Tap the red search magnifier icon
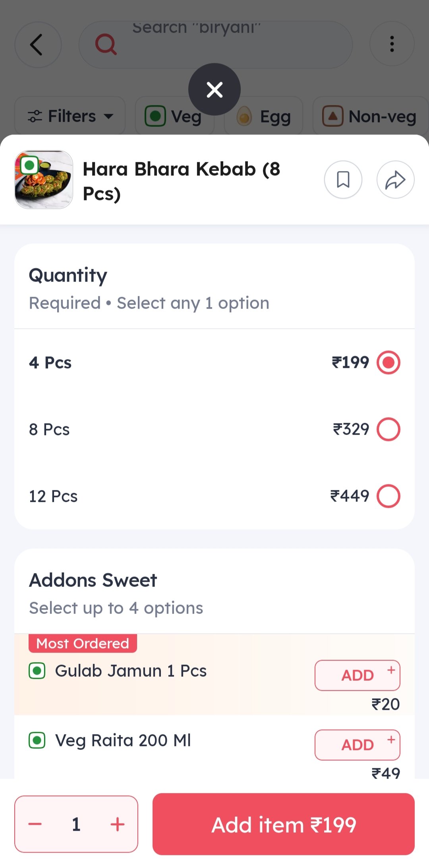 pos(106,45)
